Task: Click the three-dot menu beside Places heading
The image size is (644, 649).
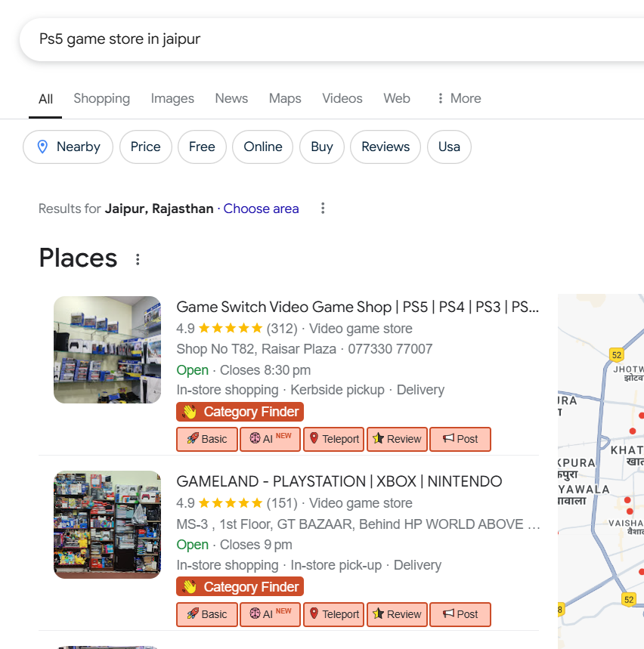Action: (x=138, y=260)
